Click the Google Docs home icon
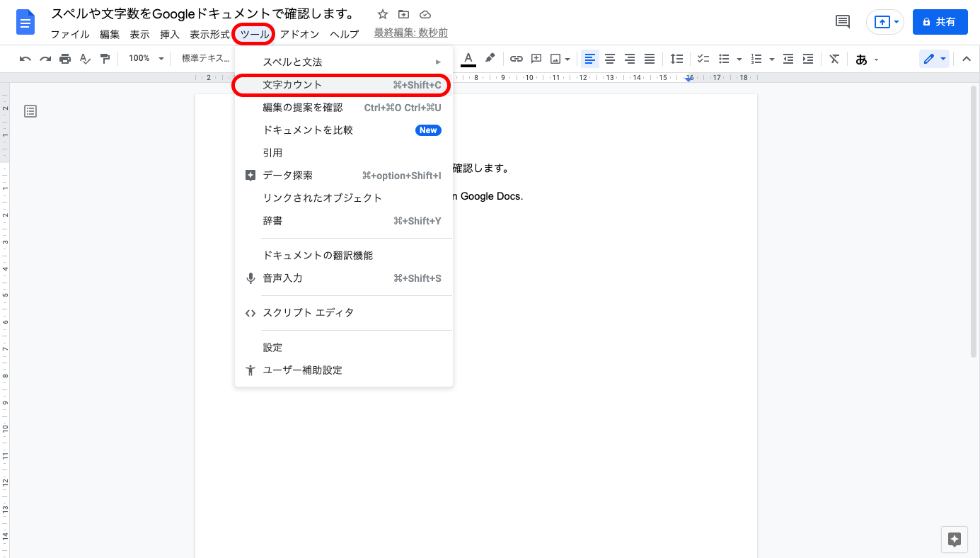The image size is (980, 558). pyautogui.click(x=25, y=23)
